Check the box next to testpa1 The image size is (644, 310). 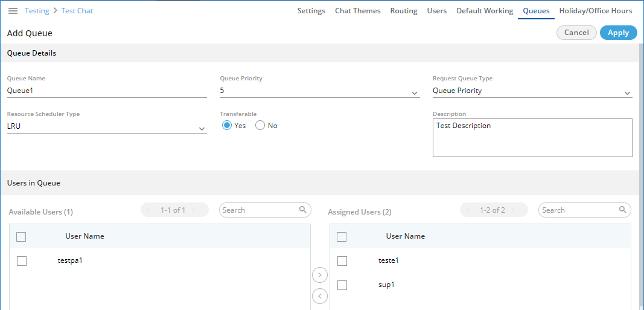22,261
